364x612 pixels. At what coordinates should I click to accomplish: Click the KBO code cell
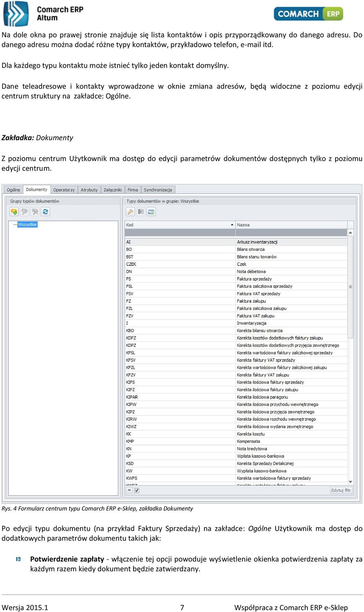point(180,331)
